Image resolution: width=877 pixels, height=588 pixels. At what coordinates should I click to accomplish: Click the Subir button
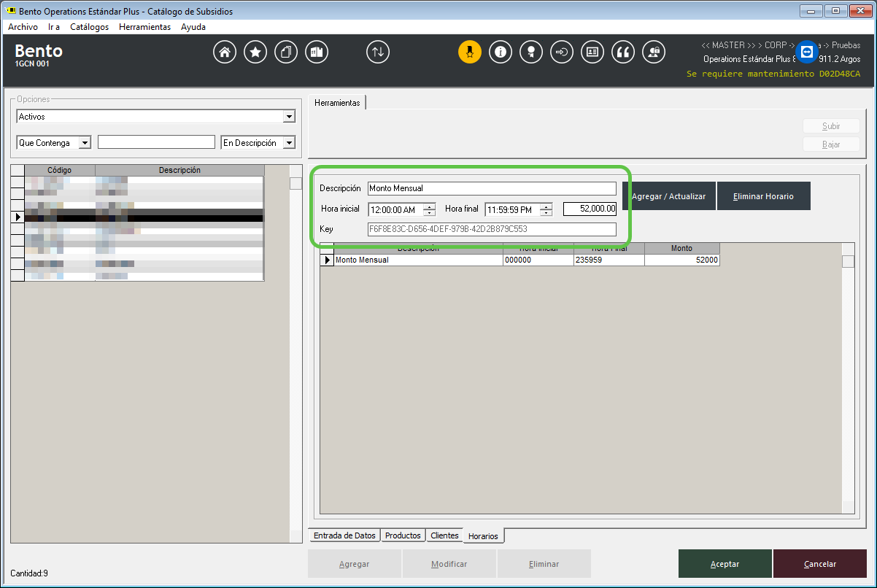point(831,126)
